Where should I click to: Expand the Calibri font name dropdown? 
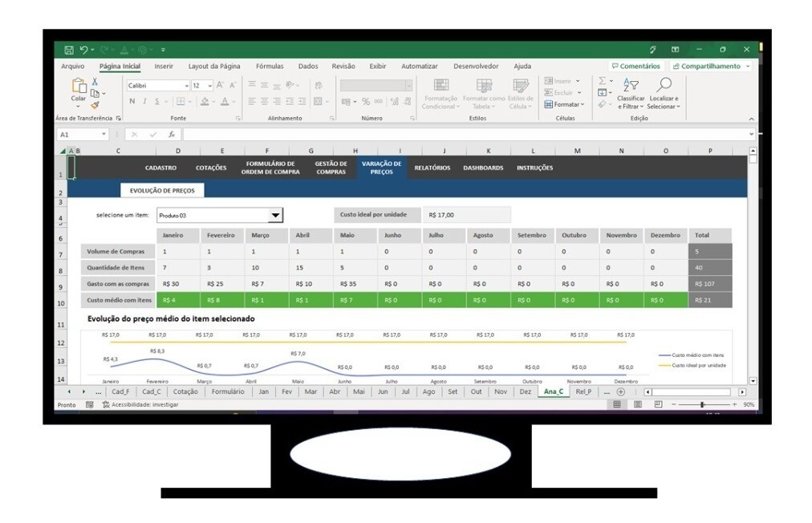(186, 85)
